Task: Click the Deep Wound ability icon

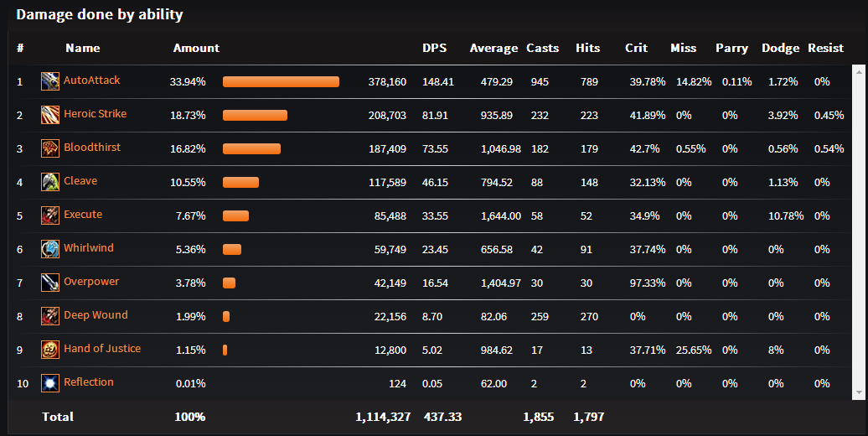Action: 50,316
